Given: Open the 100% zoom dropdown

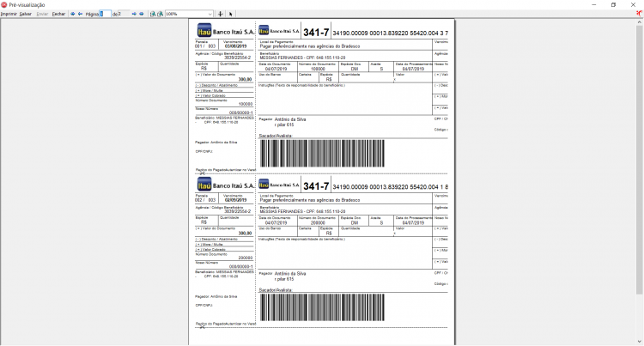Looking at the screenshot, I should [x=210, y=14].
